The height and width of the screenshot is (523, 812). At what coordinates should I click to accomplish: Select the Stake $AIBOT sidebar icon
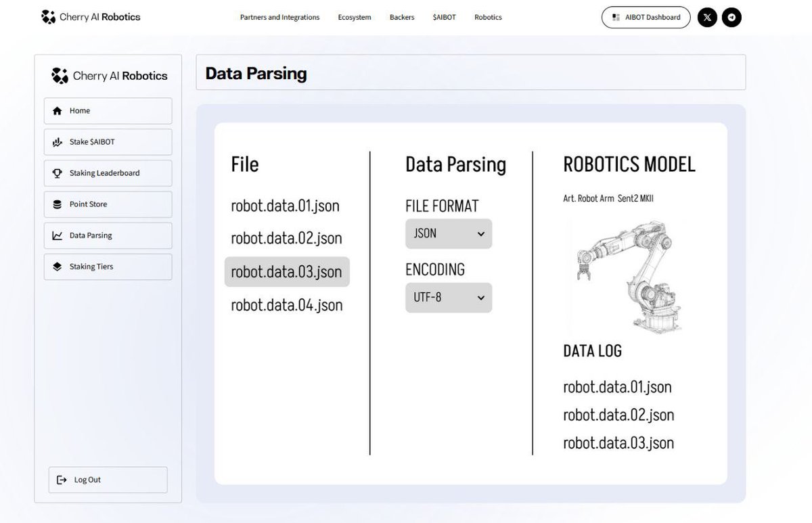pyautogui.click(x=58, y=141)
